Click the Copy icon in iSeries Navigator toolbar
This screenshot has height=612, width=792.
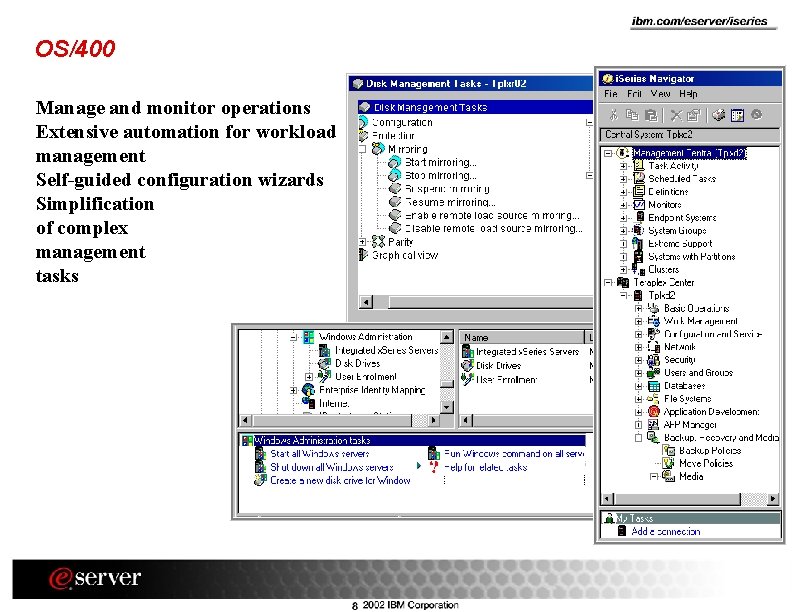[x=632, y=115]
